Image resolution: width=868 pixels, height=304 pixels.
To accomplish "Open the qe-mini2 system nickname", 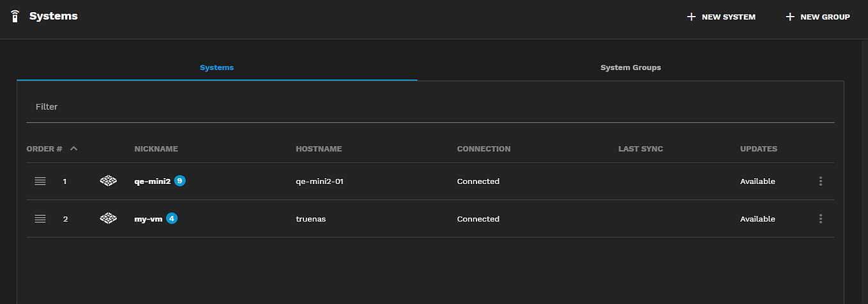I will [x=152, y=181].
